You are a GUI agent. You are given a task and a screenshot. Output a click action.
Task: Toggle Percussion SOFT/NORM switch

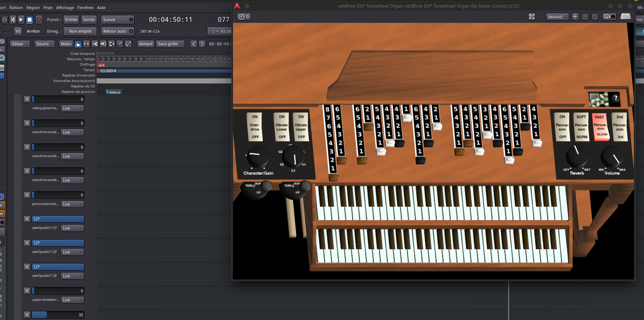coord(581,127)
